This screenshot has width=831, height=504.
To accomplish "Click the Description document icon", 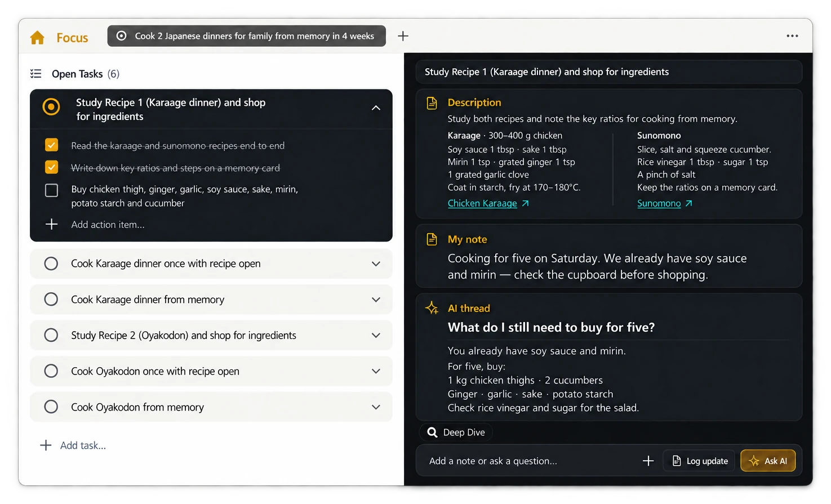I will (x=432, y=103).
